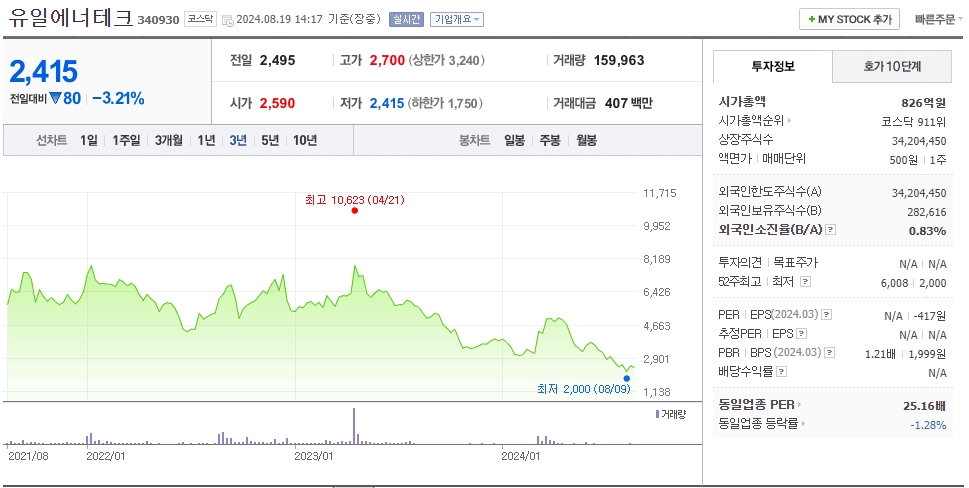Click the 배당수익률 help question icon

(781, 372)
